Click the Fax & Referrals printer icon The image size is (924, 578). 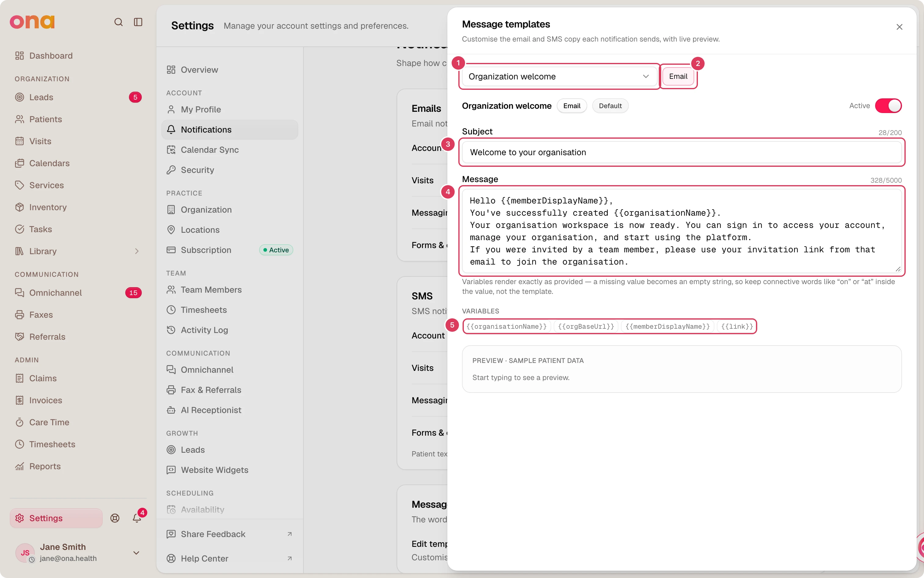point(171,390)
